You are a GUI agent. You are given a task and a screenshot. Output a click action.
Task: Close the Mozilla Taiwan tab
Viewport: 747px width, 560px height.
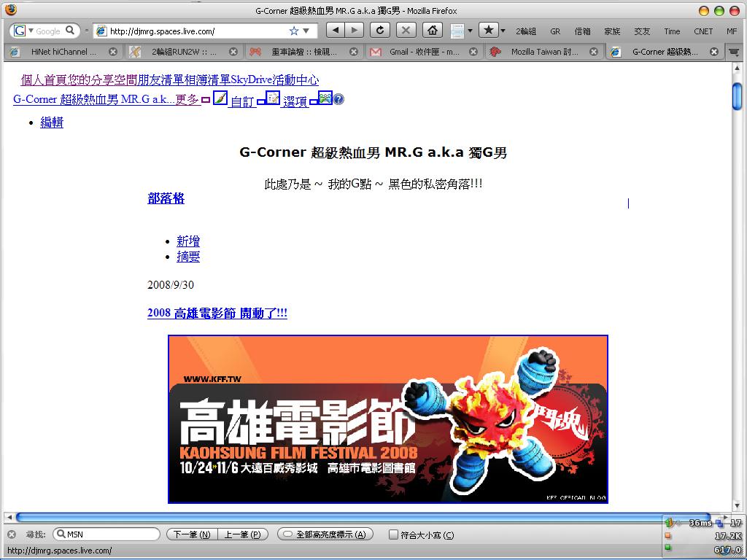(594, 52)
